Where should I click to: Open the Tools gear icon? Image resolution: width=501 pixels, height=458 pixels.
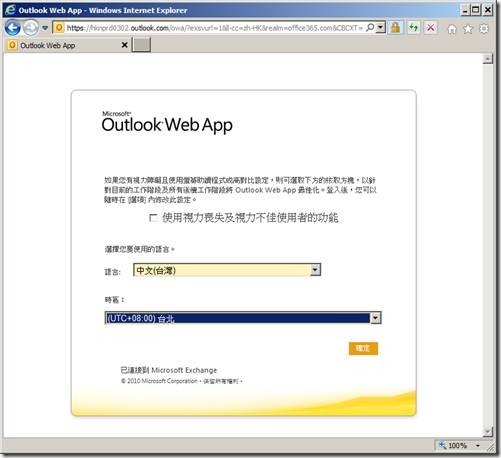[484, 29]
